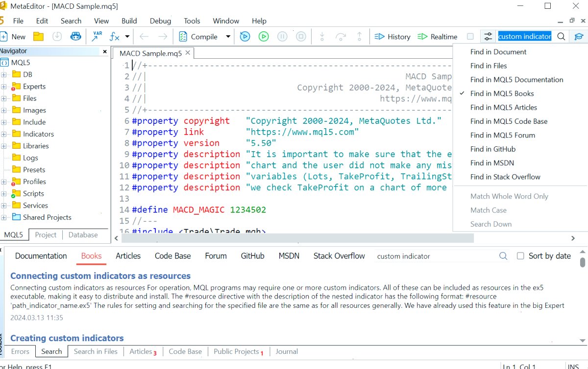Run the results search with its magnifier icon
The width and height of the screenshot is (588, 369).
pos(503,256)
